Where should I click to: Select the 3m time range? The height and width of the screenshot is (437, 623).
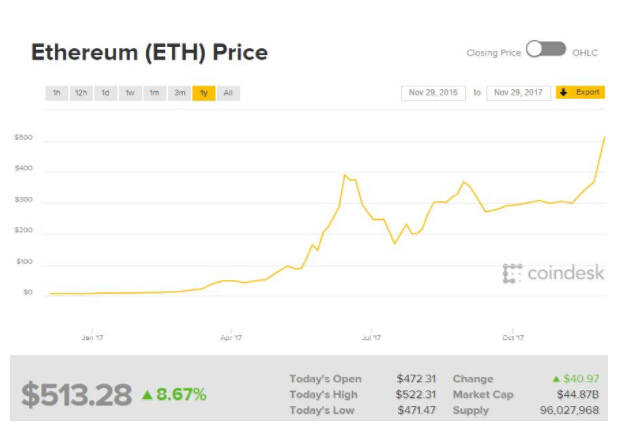[179, 93]
